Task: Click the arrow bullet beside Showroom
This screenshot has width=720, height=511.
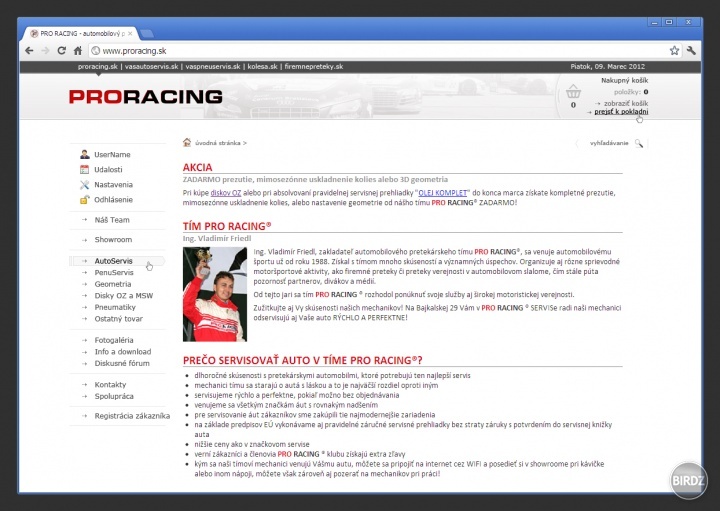Action: tap(84, 240)
